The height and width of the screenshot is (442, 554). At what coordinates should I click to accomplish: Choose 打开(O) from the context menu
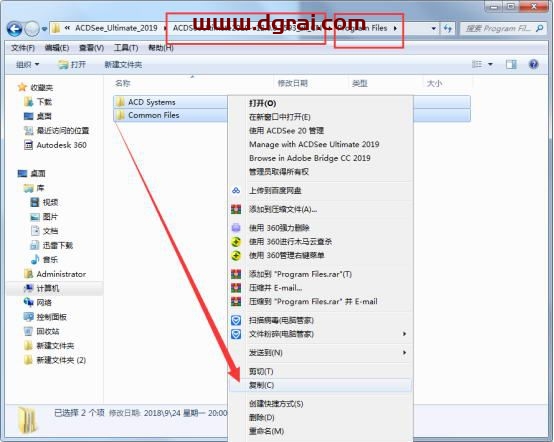(x=262, y=103)
